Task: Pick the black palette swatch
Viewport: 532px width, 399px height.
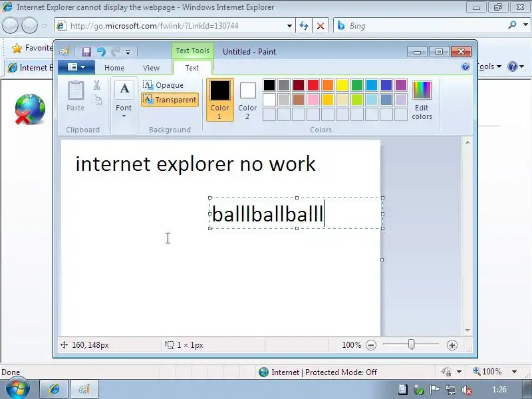Action: [269, 85]
